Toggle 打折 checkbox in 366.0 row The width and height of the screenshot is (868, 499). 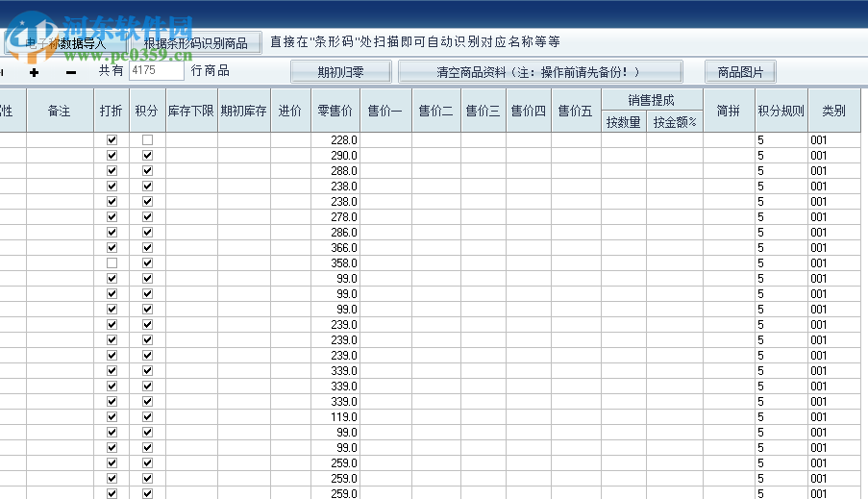click(x=112, y=247)
